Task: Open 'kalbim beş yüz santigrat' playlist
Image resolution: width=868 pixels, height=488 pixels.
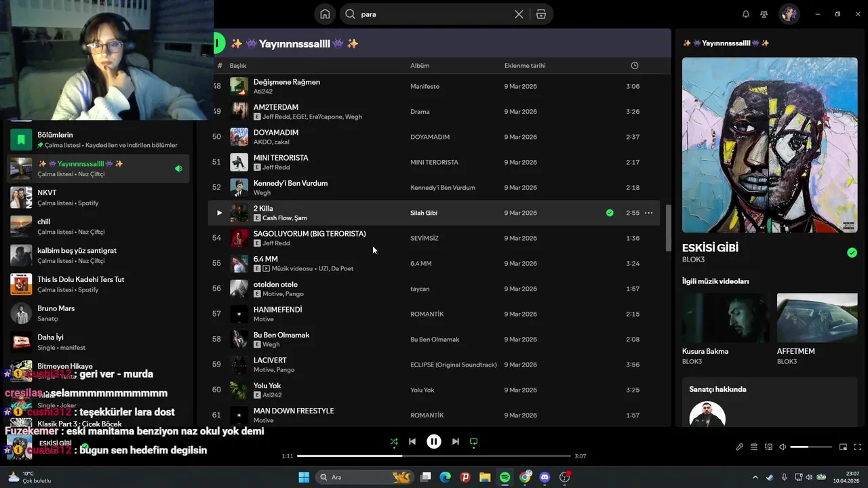Action: point(98,256)
